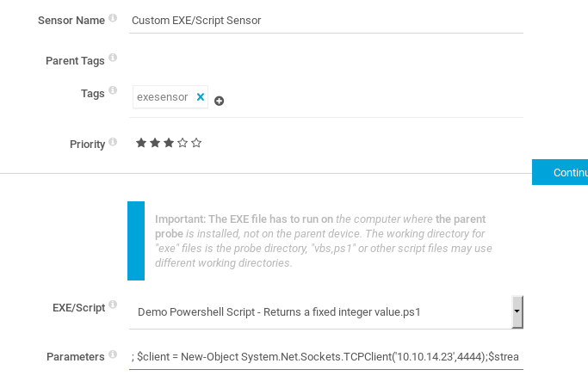Click the EXE/Script dropdown arrow
This screenshot has width=588, height=382.
click(517, 310)
